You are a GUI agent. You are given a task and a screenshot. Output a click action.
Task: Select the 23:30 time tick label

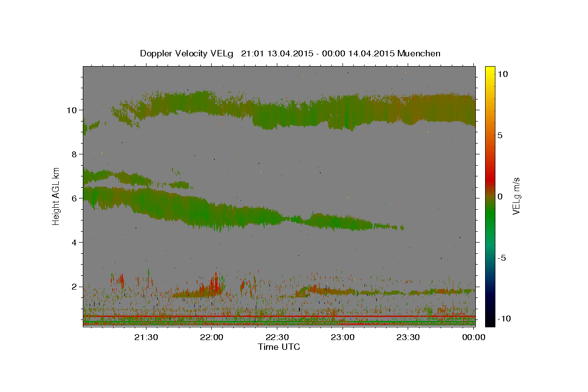click(x=408, y=337)
